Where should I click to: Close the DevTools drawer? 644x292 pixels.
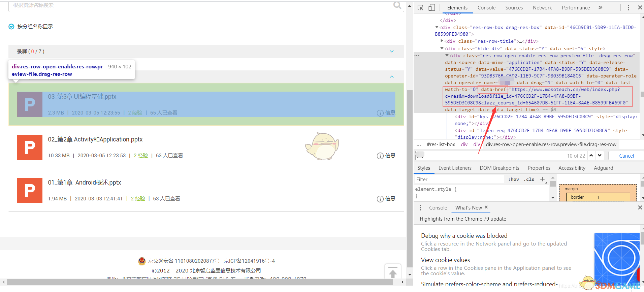640,208
